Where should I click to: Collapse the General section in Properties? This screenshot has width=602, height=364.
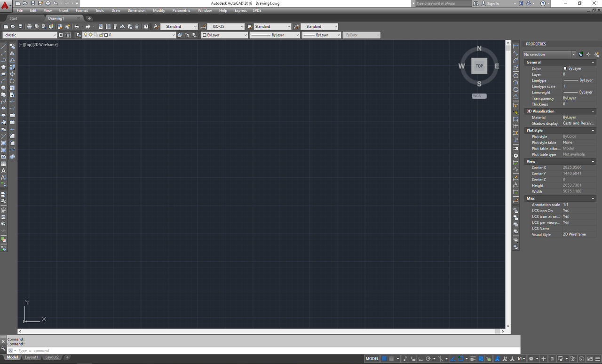click(593, 62)
